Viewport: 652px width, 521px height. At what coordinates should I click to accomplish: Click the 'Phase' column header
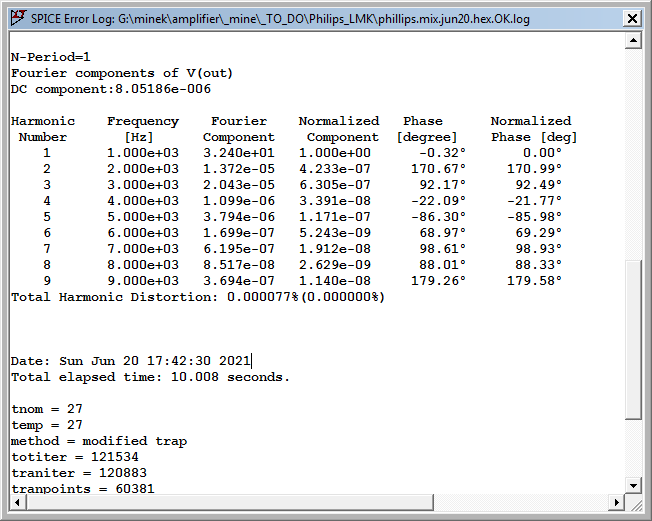pyautogui.click(x=423, y=121)
